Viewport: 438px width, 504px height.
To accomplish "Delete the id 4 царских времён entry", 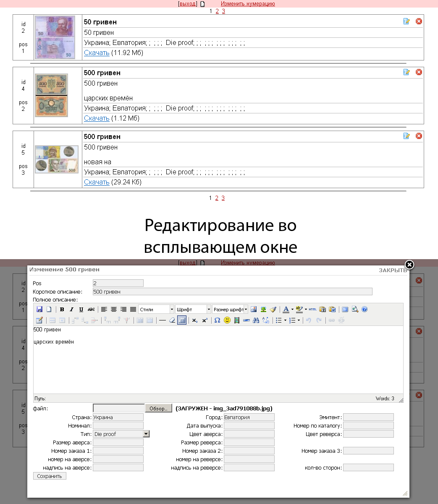I will click(419, 72).
